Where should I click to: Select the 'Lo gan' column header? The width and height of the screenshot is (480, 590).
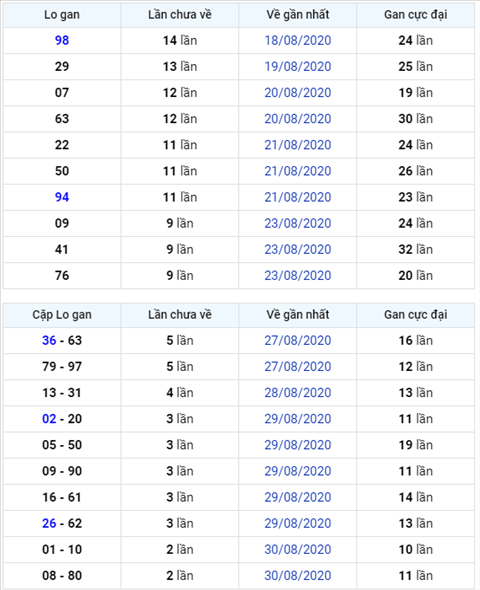(x=62, y=15)
